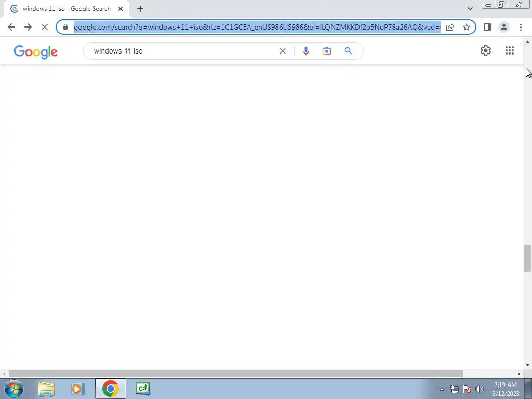
Task: Click the URL in the address bar
Action: [x=257, y=27]
